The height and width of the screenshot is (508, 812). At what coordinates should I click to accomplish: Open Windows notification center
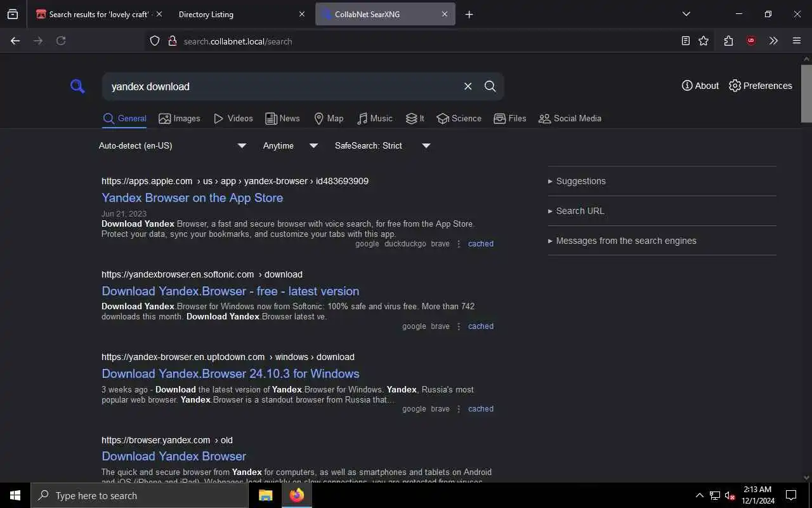click(791, 495)
